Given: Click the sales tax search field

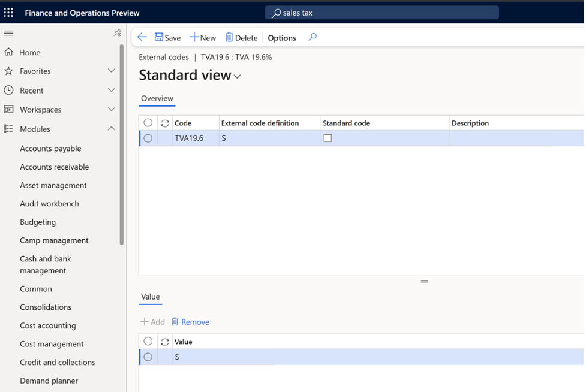Looking at the screenshot, I should (x=381, y=12).
